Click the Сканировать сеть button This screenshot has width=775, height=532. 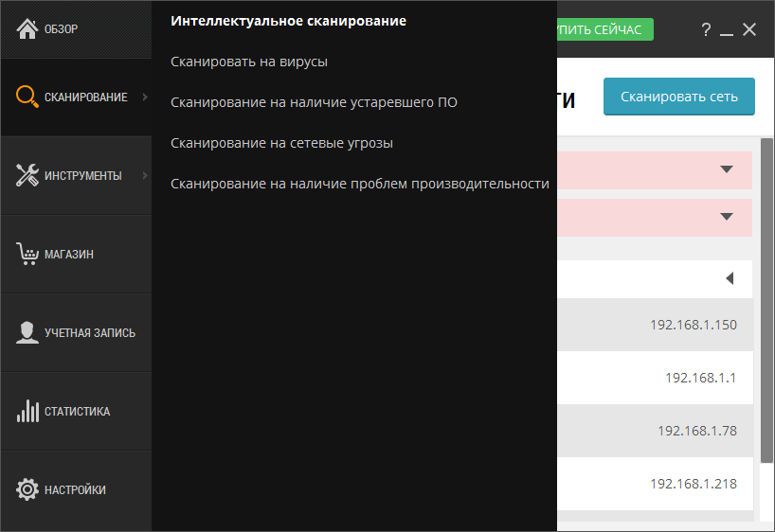678,97
